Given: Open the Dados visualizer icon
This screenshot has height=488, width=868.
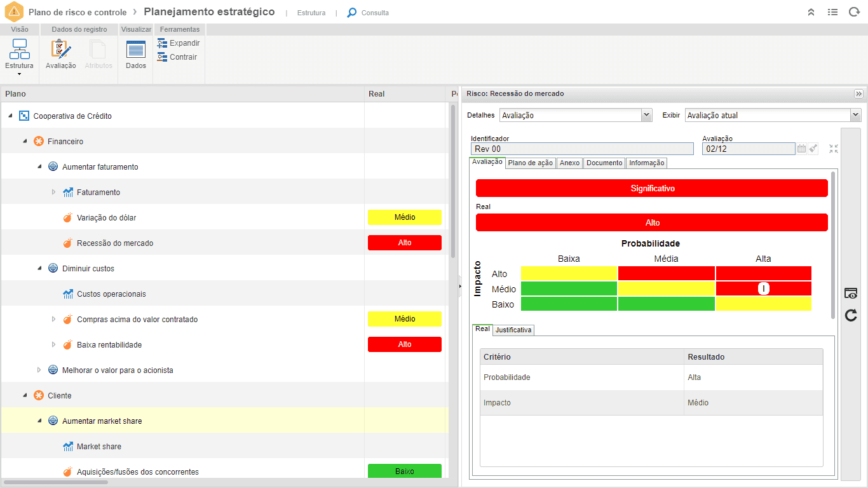Looking at the screenshot, I should pyautogui.click(x=136, y=50).
